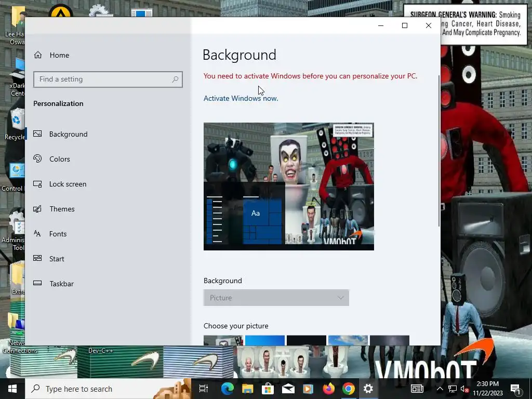This screenshot has width=532, height=399.
Task: Click the Background page heading
Action: tap(240, 55)
